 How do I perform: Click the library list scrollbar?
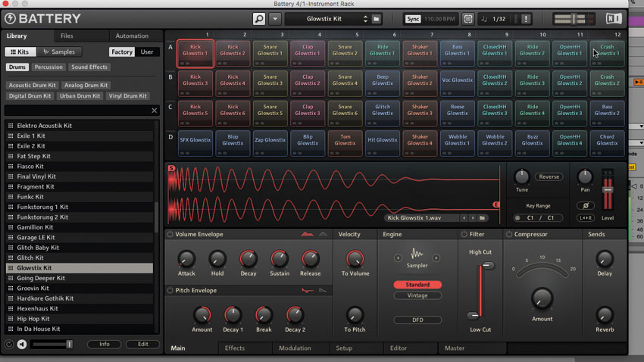pos(156,217)
